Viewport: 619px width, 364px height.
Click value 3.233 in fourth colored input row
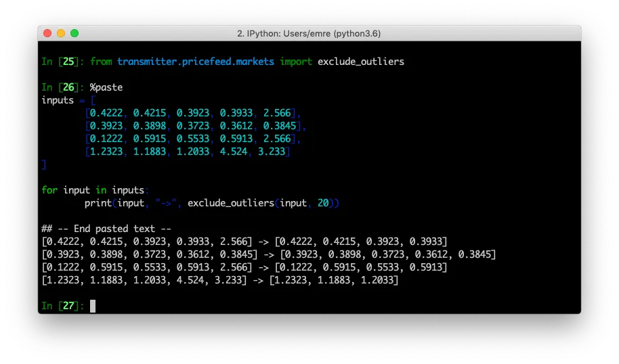click(x=271, y=152)
